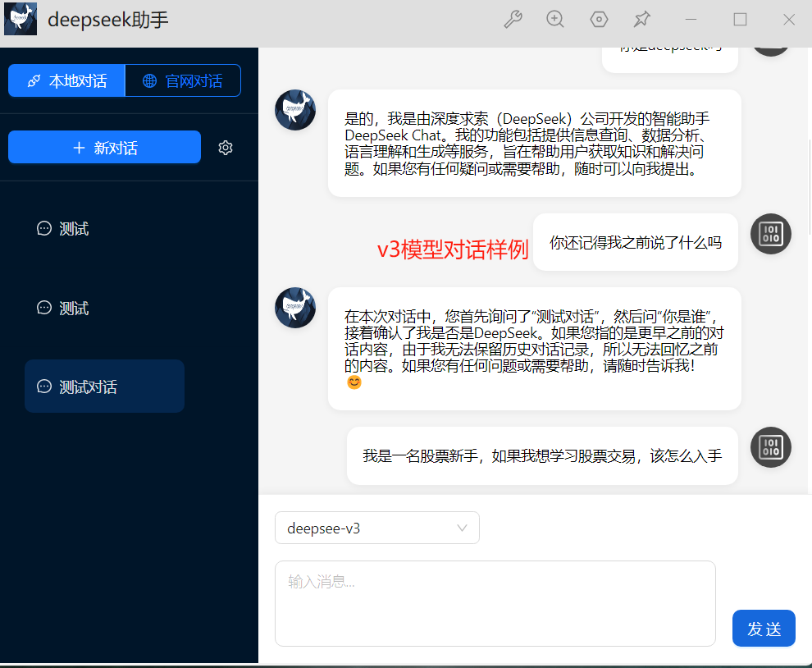Expand the deepsee-v3 model dropdown

tap(377, 528)
